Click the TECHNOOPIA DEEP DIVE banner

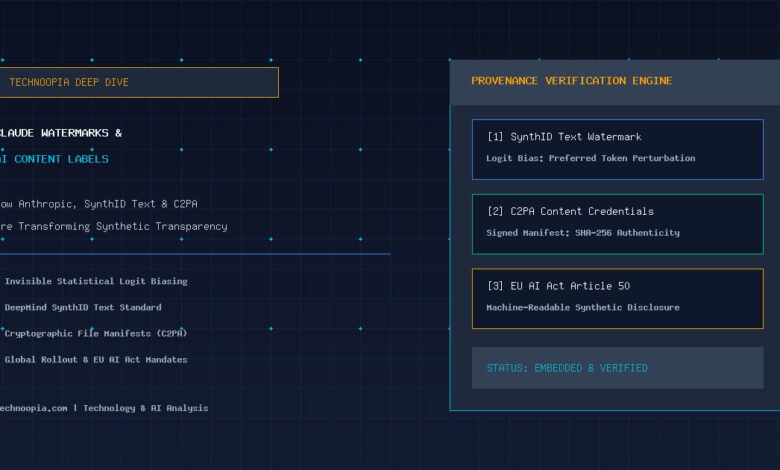coord(139,82)
